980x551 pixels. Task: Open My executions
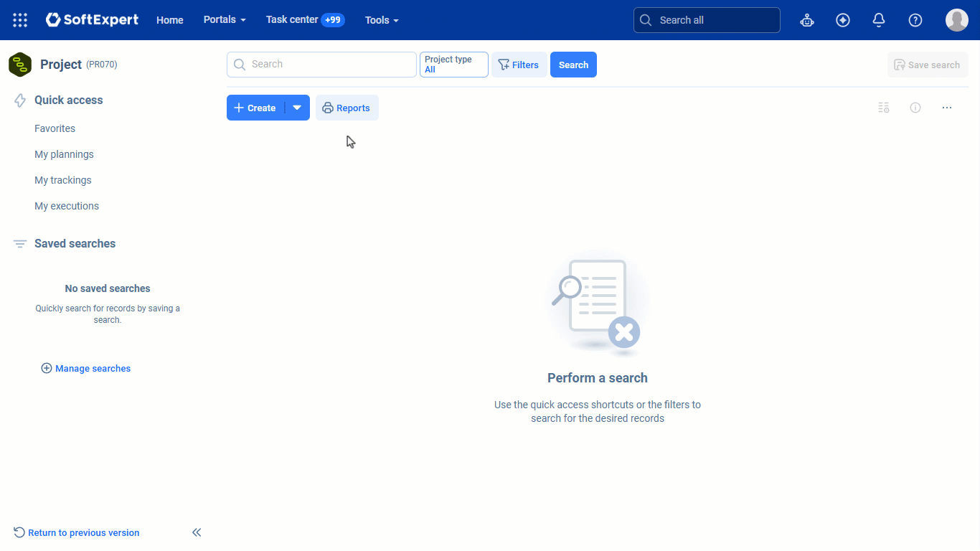pyautogui.click(x=67, y=206)
